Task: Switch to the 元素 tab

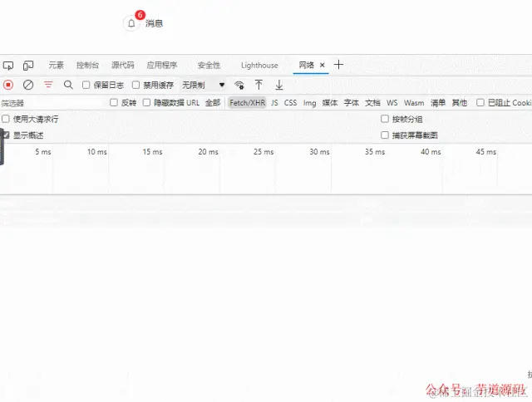Action: [56, 65]
